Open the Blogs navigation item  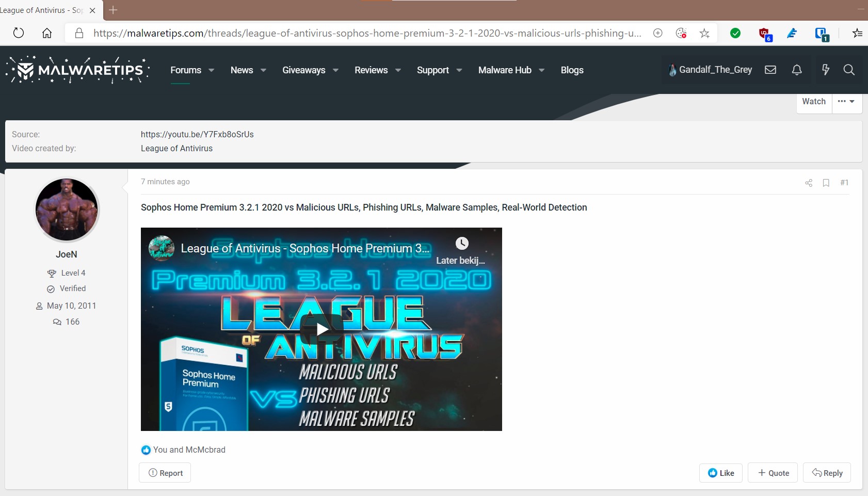572,70
